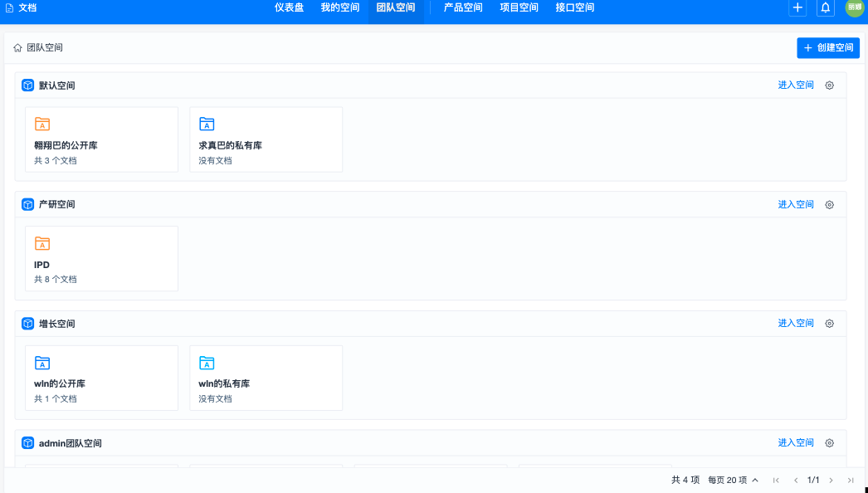Open the user avatar menu

[854, 7]
